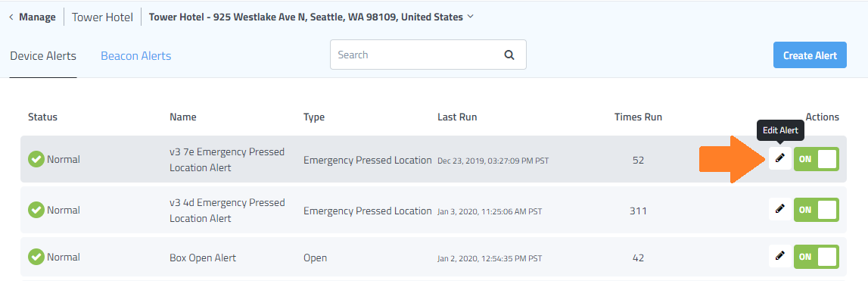Viewport: 868px width, 281px height.
Task: Click the back chevron beside Manage
Action: (x=11, y=17)
